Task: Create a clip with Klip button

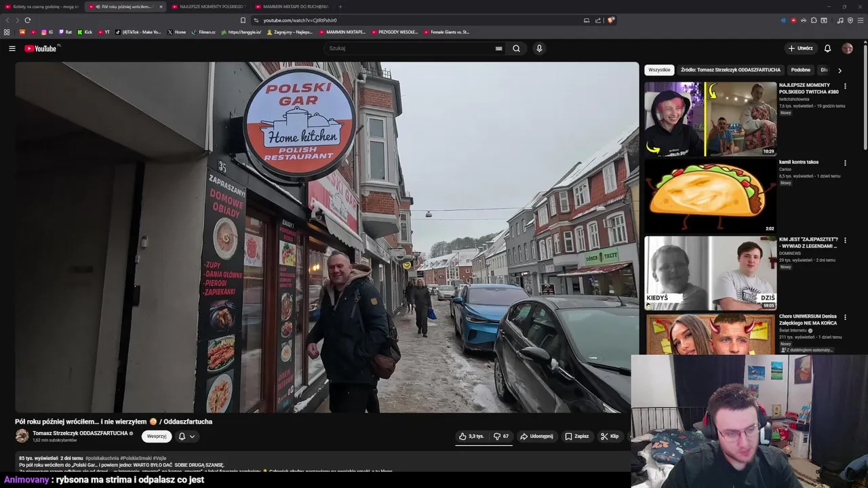Action: (610, 436)
